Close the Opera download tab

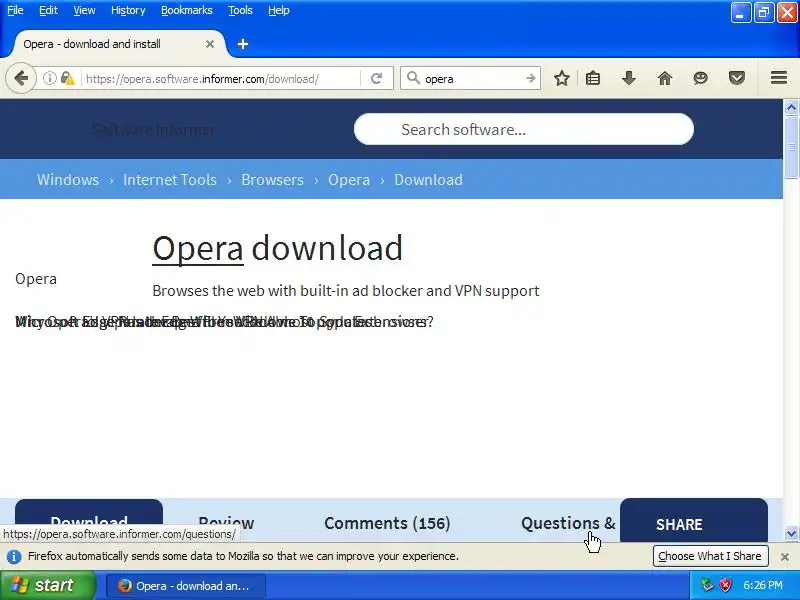click(210, 44)
